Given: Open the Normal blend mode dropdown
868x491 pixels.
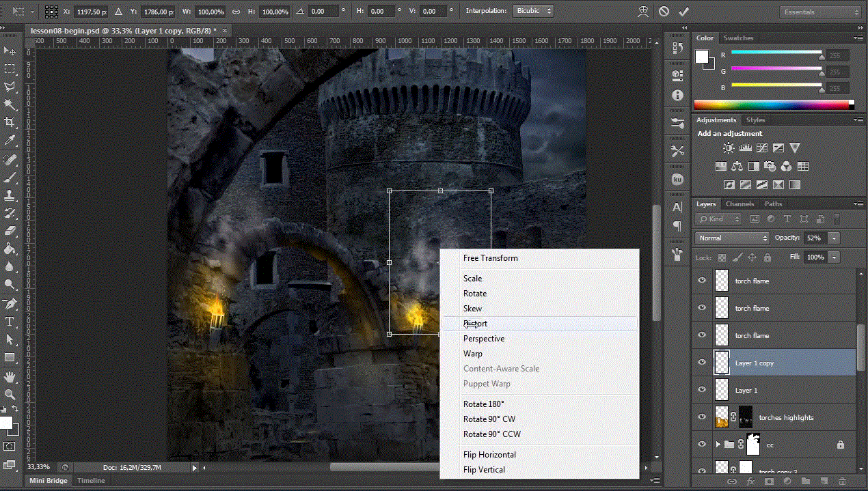Looking at the screenshot, I should point(732,238).
